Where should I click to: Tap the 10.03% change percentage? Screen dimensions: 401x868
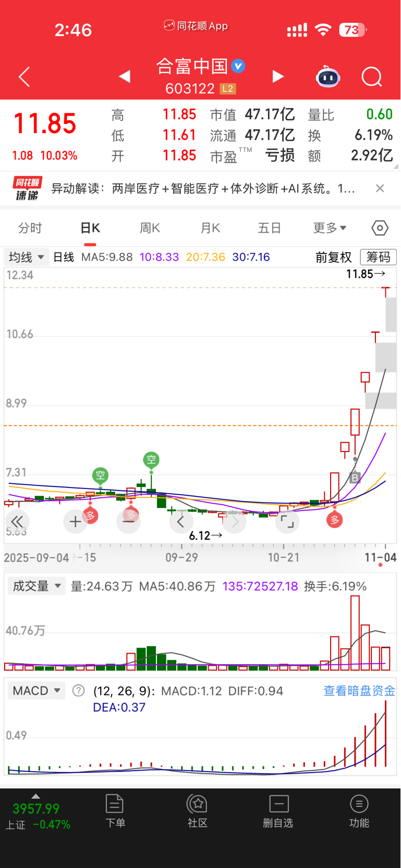[x=59, y=155]
